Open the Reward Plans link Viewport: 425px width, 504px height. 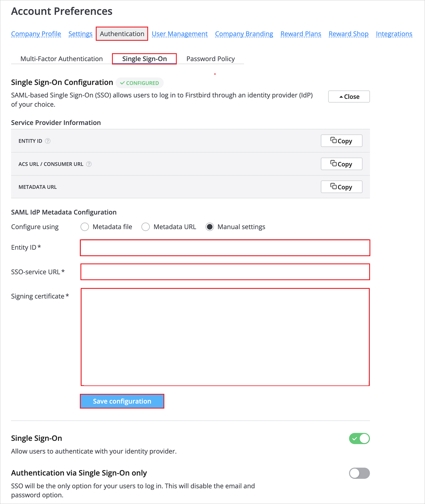click(301, 34)
